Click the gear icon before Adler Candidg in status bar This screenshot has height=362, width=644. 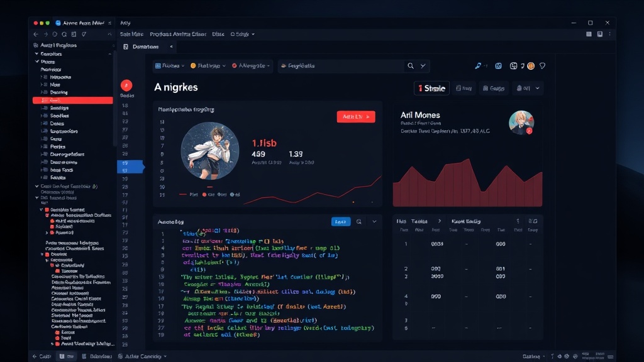[120, 356]
